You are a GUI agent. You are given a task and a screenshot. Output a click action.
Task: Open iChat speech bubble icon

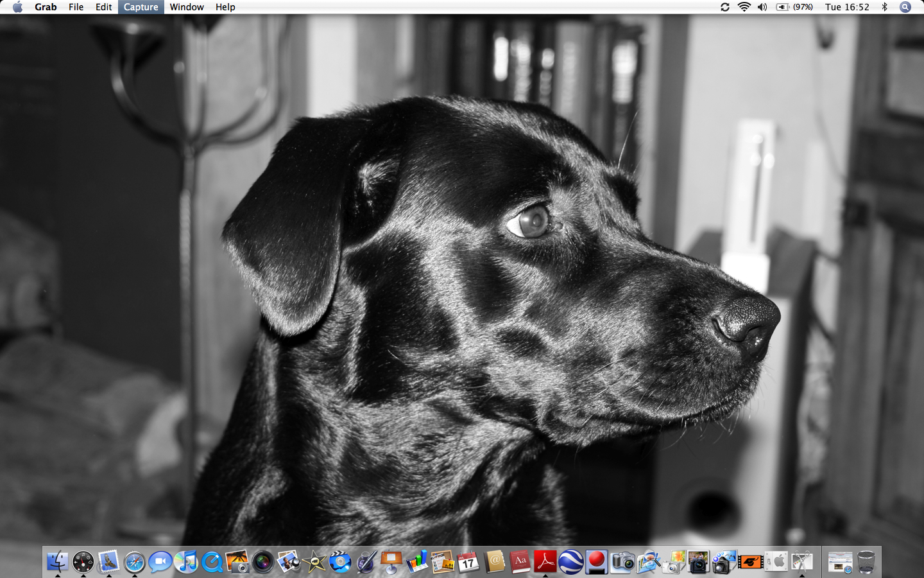pyautogui.click(x=160, y=562)
